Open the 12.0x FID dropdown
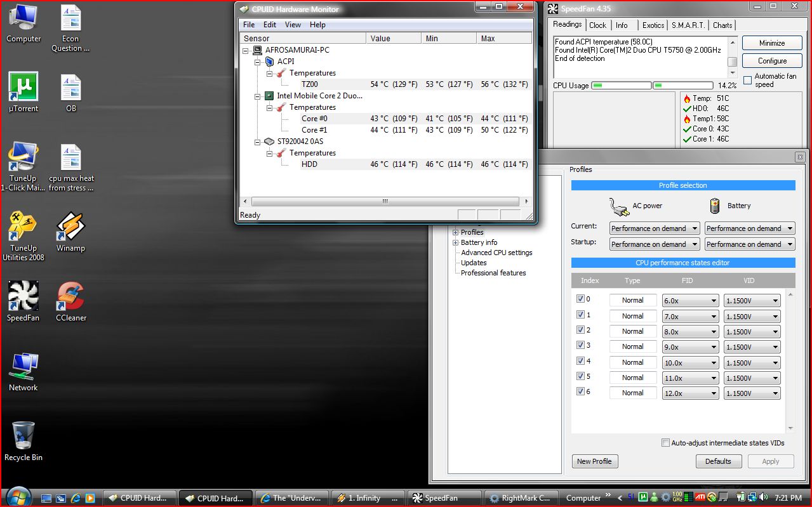The image size is (812, 507). click(690, 393)
